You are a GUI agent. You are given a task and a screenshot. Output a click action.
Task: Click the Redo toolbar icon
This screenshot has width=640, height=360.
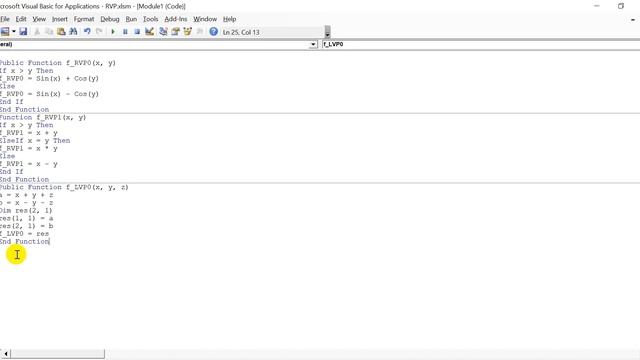pos(99,31)
